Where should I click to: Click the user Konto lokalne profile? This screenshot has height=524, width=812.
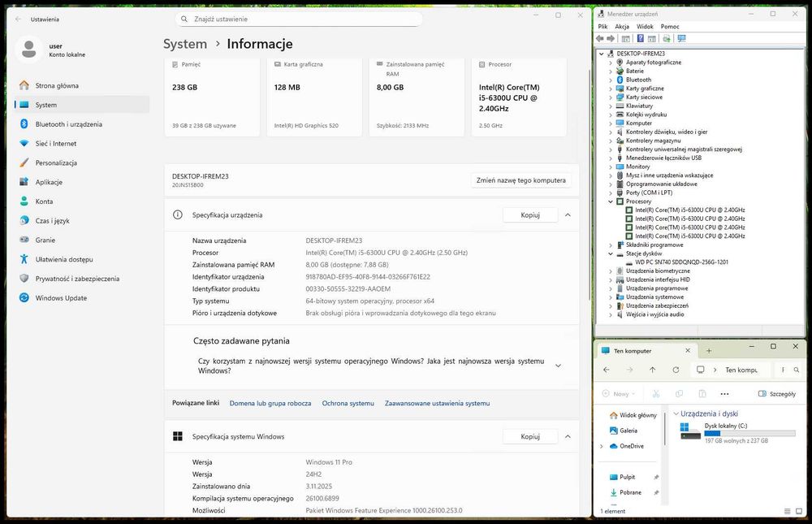52,50
